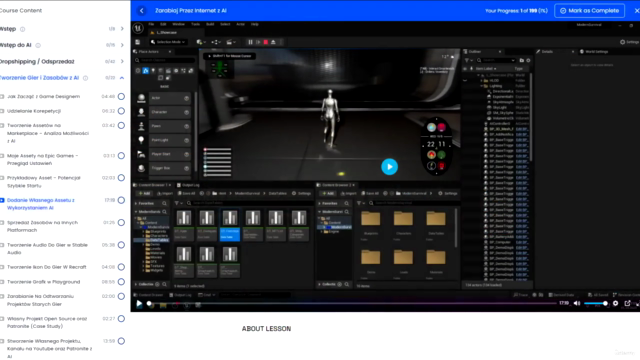Viewport: 640px width, 360px height.
Task: Click video icon beside Udzielanie Korepetycji
Action: 2,111
